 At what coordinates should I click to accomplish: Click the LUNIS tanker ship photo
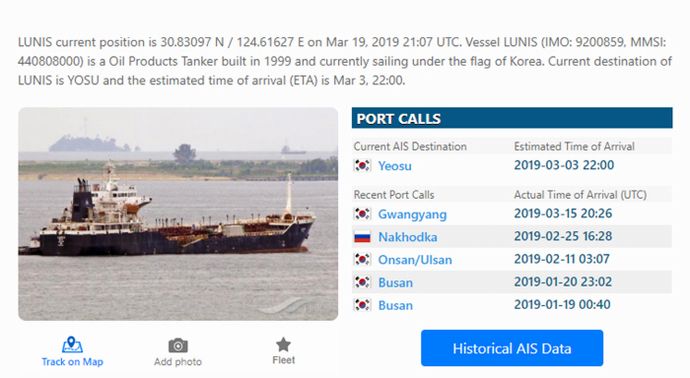[x=178, y=214]
